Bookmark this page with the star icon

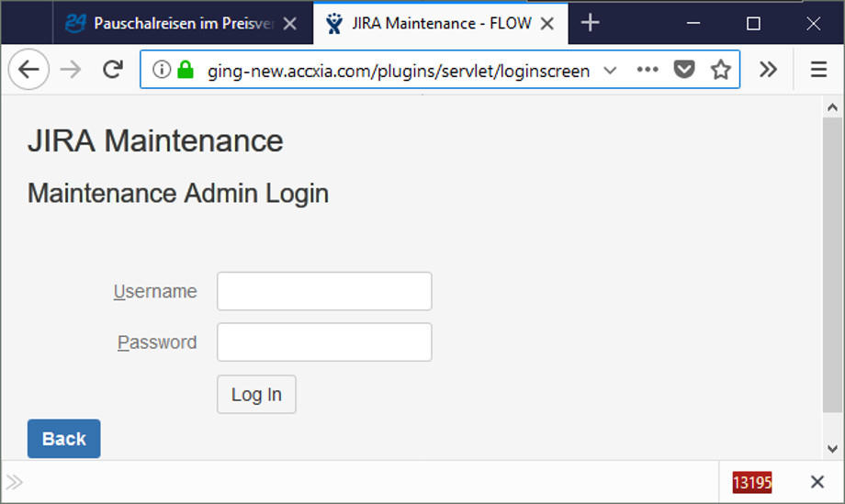tap(721, 70)
